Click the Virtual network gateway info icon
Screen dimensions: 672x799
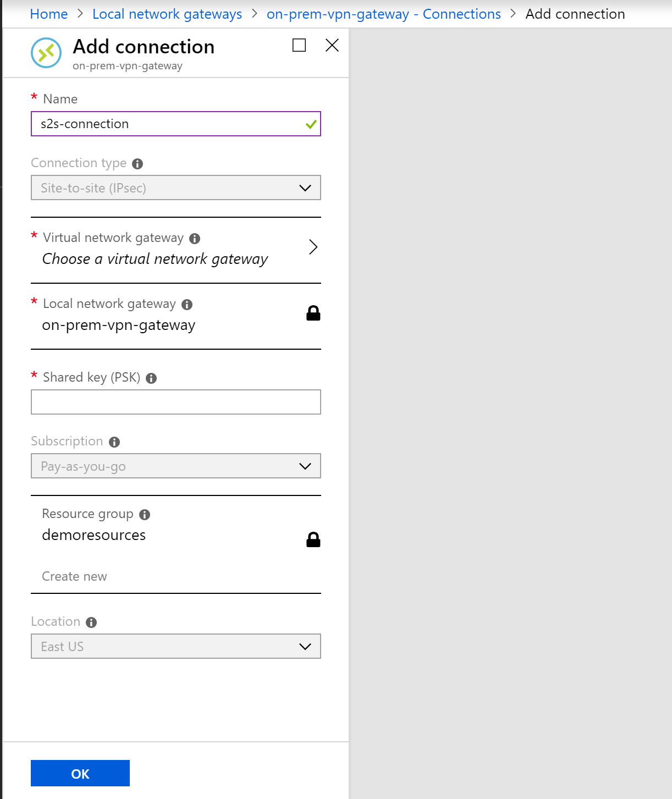pos(194,238)
